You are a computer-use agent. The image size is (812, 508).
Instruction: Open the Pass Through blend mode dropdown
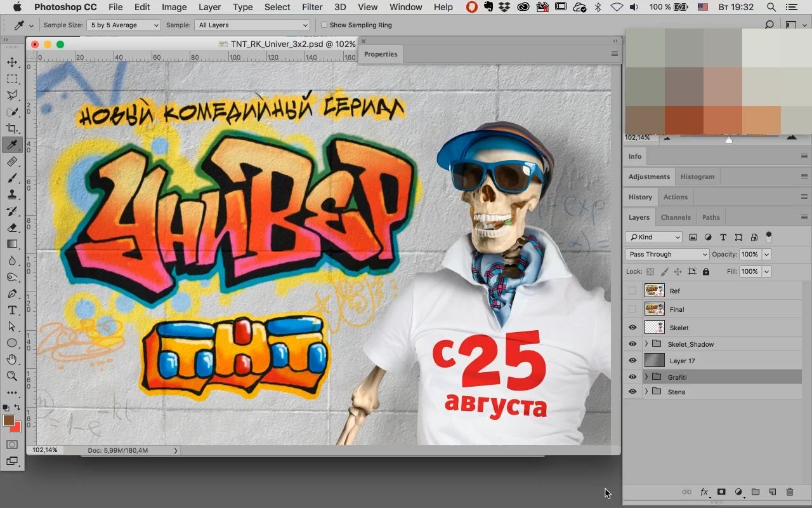(667, 254)
